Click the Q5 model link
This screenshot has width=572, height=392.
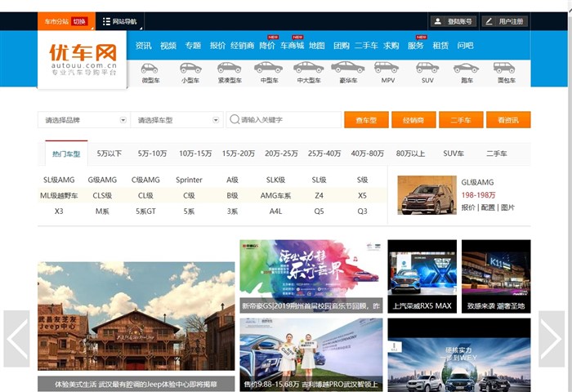[x=319, y=212]
